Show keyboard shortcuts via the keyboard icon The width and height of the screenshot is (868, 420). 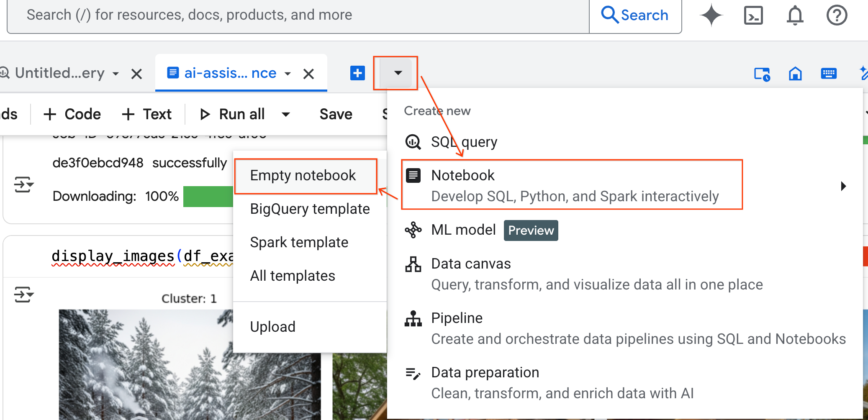click(829, 74)
